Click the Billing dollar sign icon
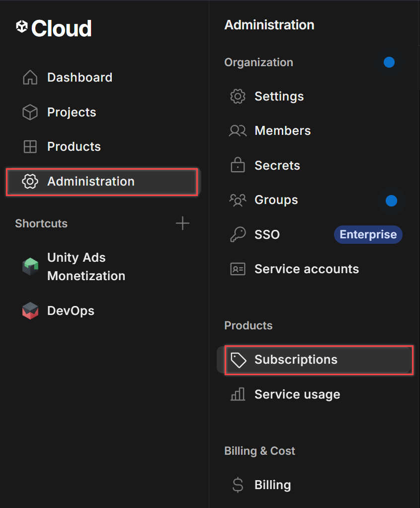Screen dimensions: 420x508 pos(238,485)
